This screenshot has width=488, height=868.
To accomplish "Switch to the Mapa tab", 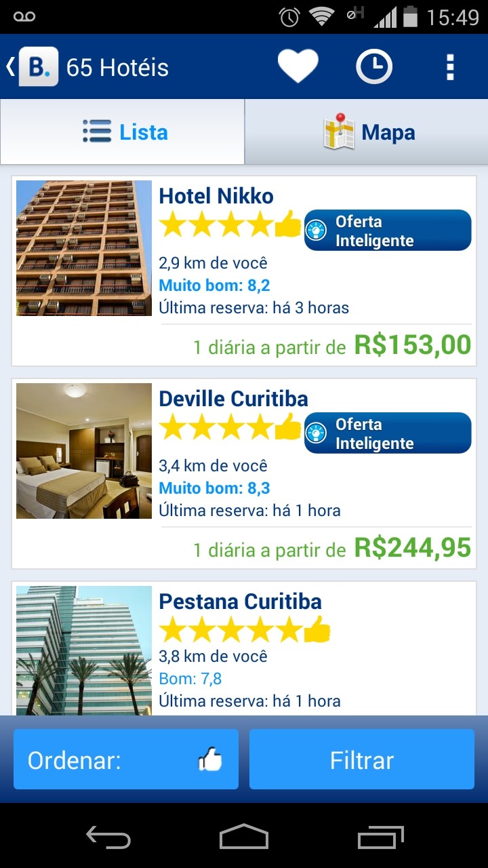I will coord(367,132).
